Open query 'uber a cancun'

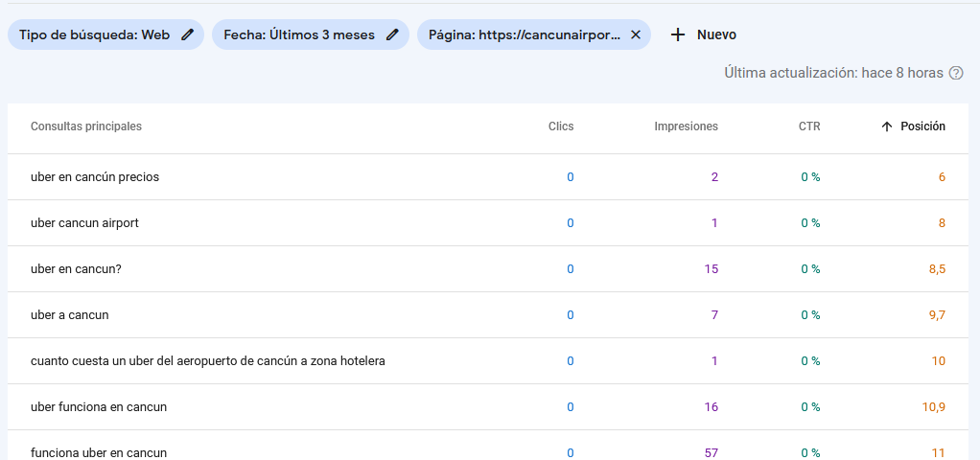point(69,315)
